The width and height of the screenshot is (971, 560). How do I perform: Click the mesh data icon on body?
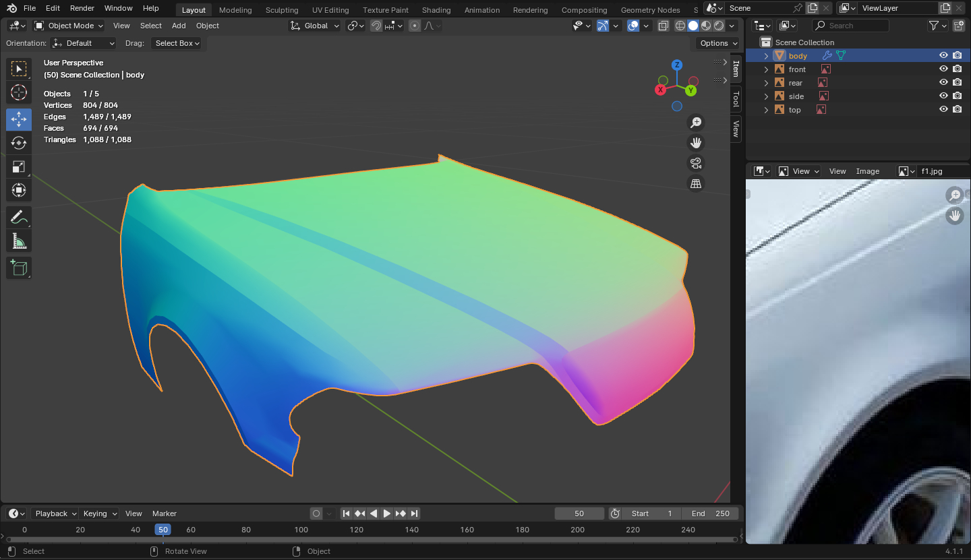tap(841, 56)
